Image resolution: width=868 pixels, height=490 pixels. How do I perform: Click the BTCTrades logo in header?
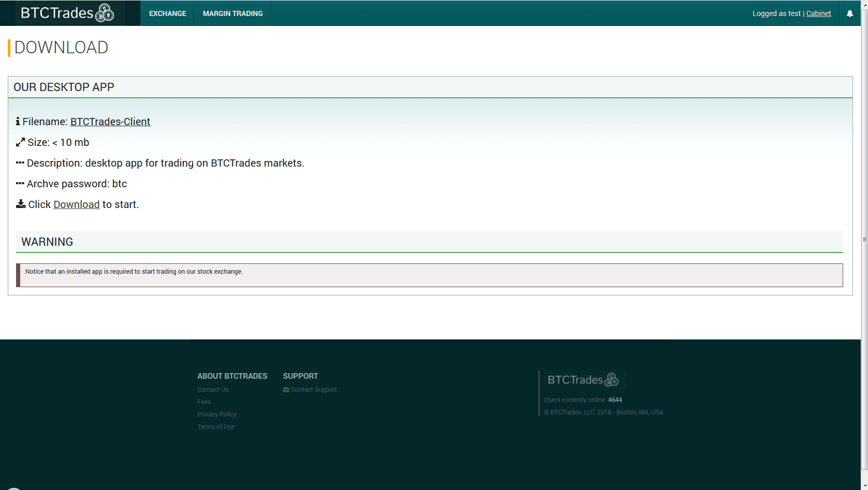pyautogui.click(x=67, y=13)
